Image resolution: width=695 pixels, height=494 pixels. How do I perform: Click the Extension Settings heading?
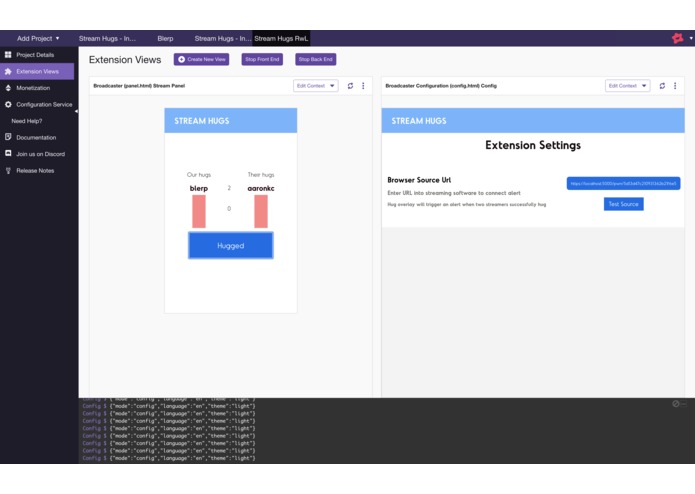coord(533,145)
